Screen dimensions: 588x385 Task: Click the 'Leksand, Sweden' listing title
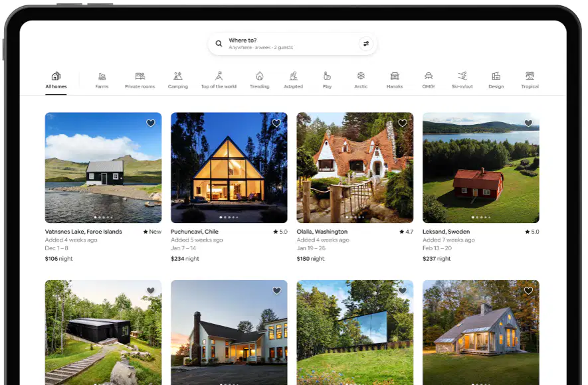click(x=446, y=232)
